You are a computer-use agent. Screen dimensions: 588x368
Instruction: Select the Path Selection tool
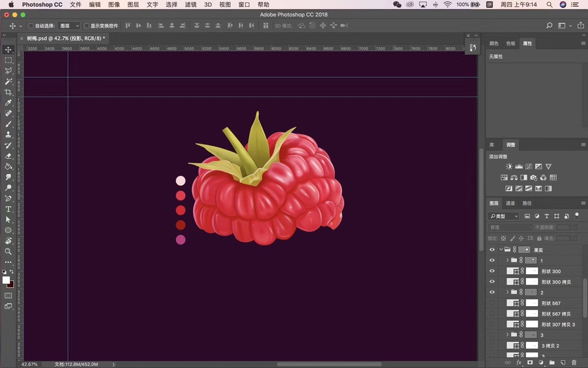(x=8, y=220)
